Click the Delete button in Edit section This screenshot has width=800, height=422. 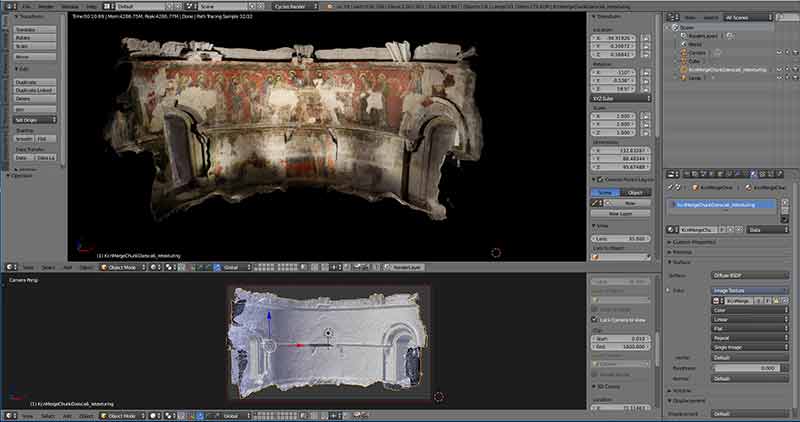pyautogui.click(x=35, y=98)
